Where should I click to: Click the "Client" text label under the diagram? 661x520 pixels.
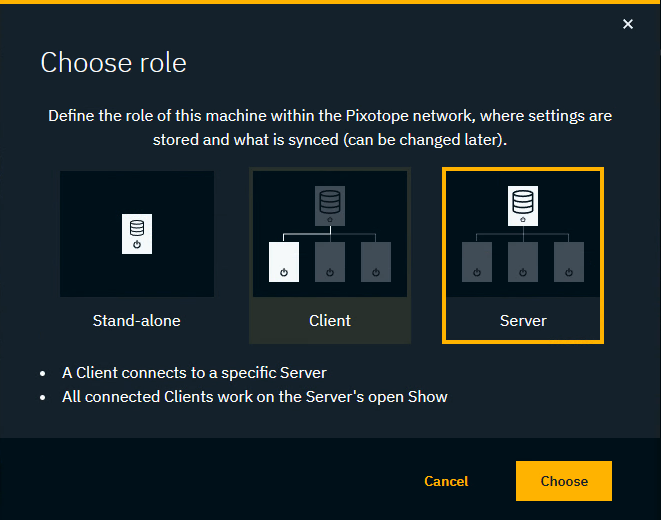[x=330, y=321]
